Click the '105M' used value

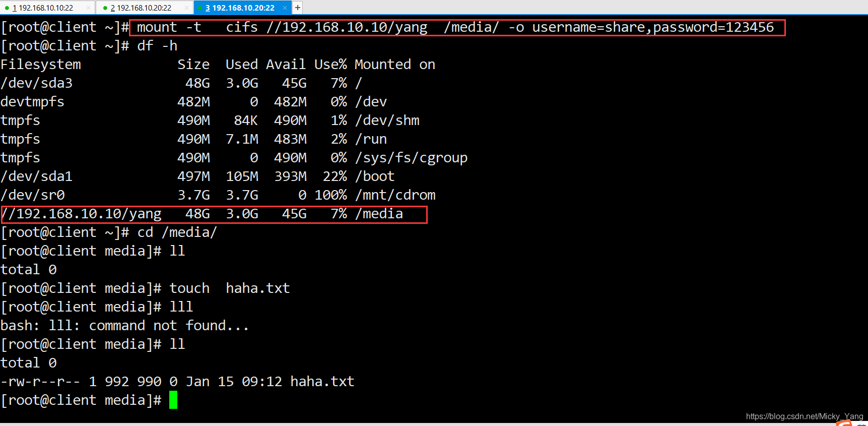click(x=242, y=176)
